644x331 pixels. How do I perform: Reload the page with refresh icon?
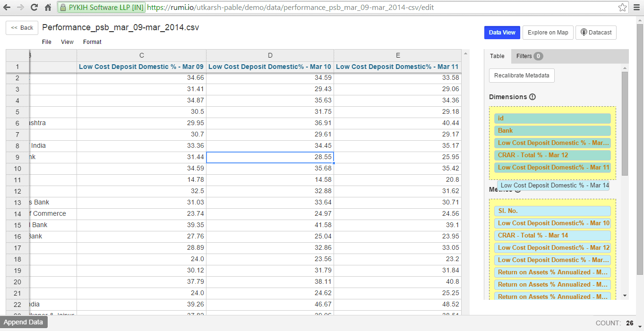click(34, 8)
